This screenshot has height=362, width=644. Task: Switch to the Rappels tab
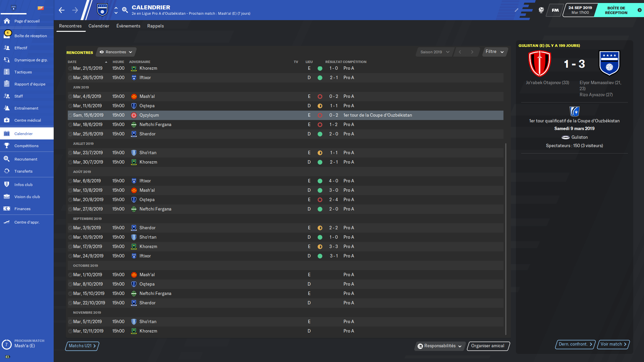[x=155, y=26]
